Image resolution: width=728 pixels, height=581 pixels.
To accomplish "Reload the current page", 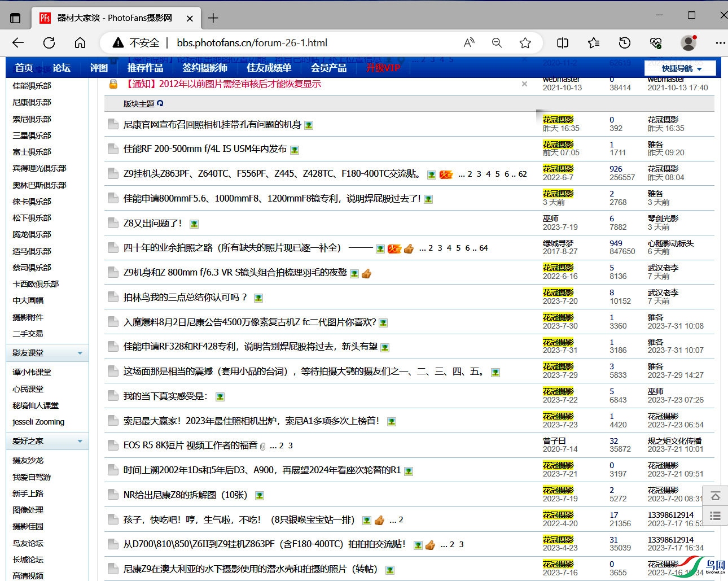I will click(x=49, y=43).
